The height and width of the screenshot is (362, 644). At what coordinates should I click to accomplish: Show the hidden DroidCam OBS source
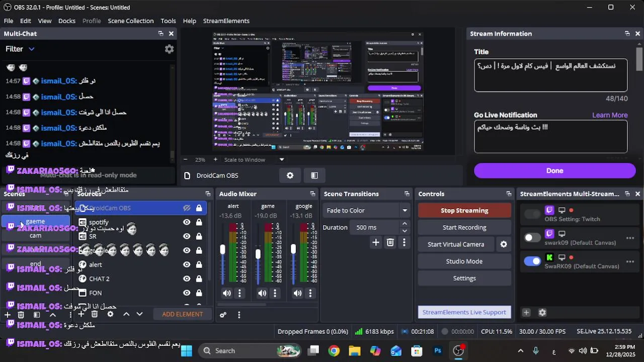187,208
